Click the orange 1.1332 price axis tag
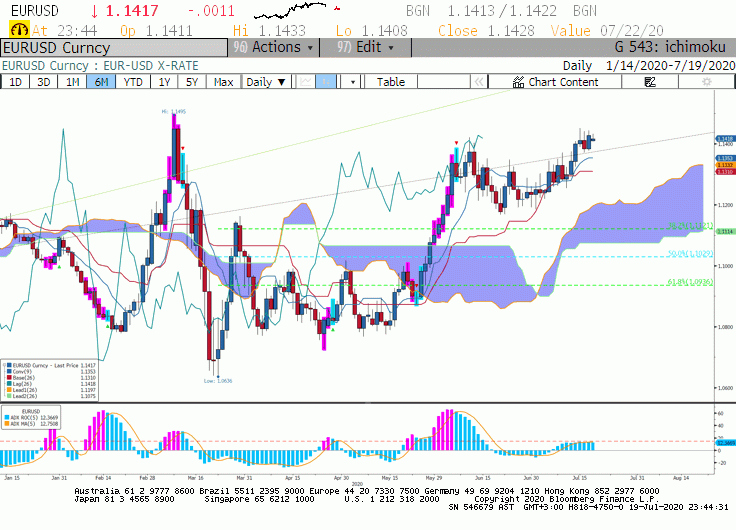The image size is (736, 530). tap(725, 165)
